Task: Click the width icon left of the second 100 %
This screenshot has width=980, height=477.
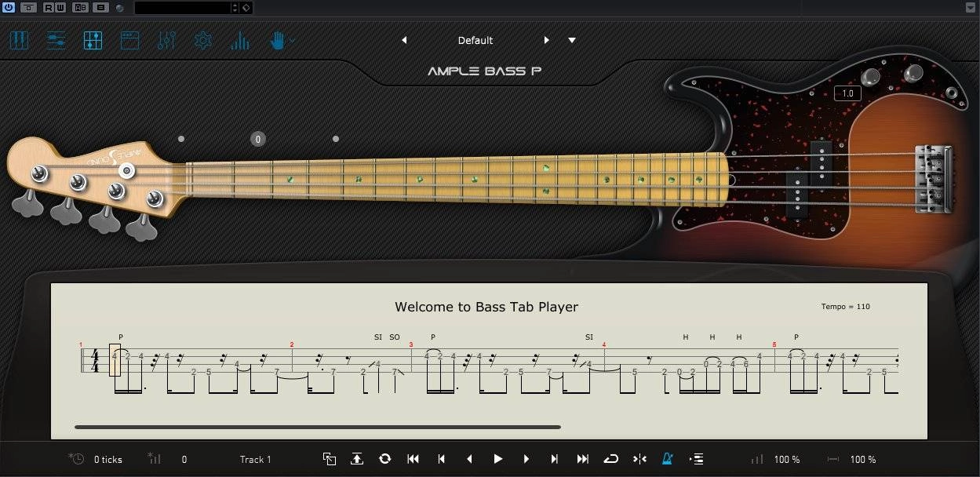Action: (833, 459)
